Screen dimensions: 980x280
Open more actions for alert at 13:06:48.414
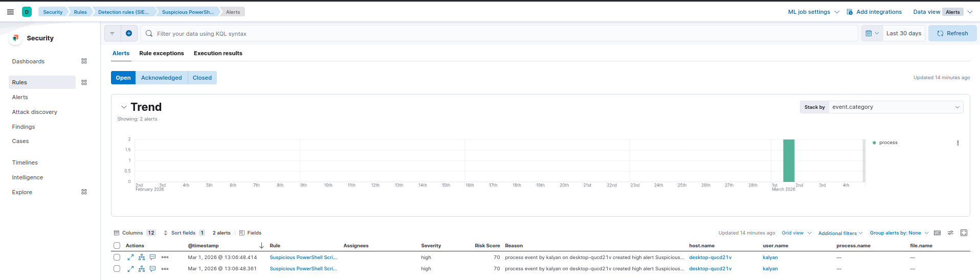point(165,258)
